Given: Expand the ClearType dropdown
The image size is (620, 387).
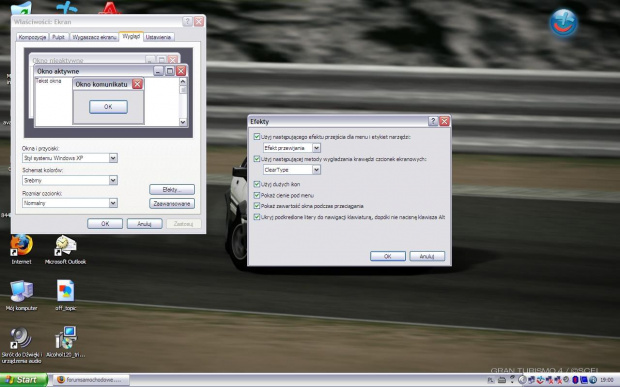Looking at the screenshot, I should click(x=316, y=170).
